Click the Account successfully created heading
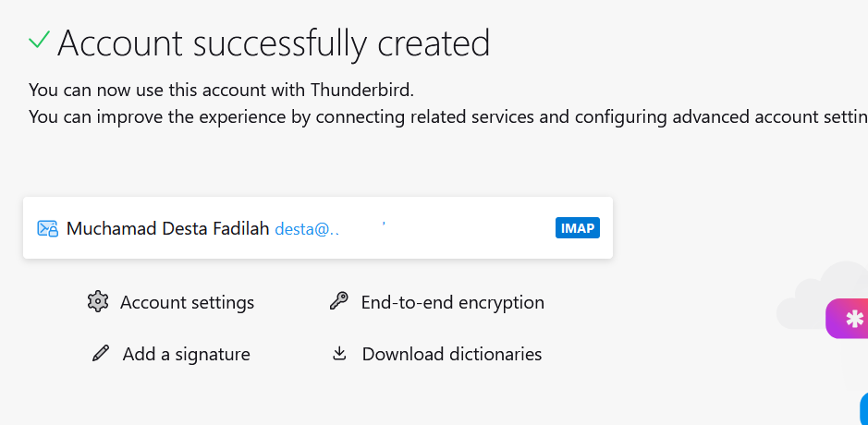 click(x=274, y=43)
